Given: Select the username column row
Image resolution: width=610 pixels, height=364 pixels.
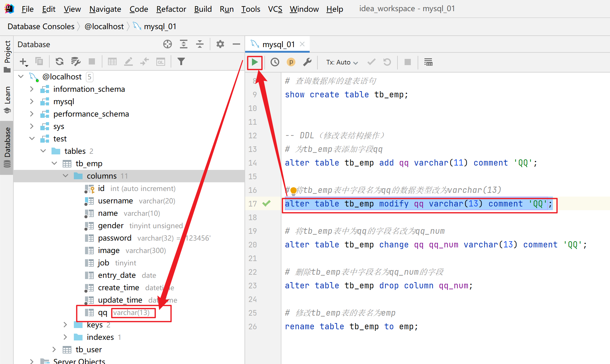Looking at the screenshot, I should pos(129,201).
